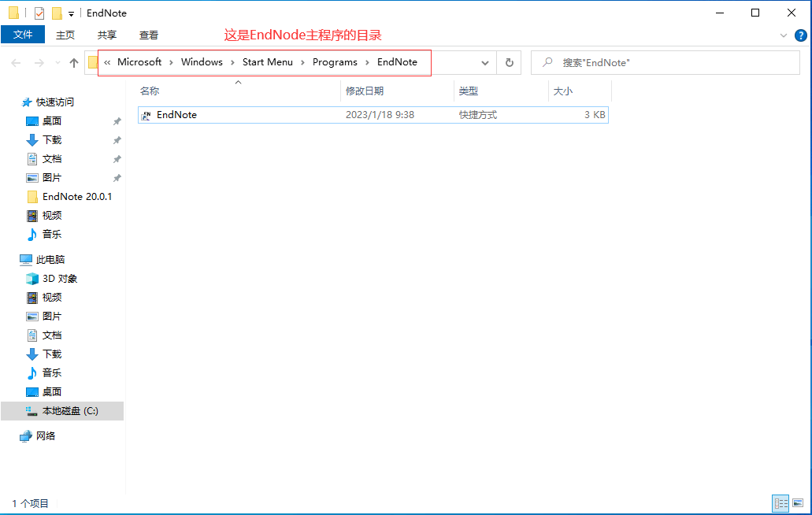Image resolution: width=812 pixels, height=515 pixels.
Task: Open pinned 下载 under quick access
Action: pos(52,139)
